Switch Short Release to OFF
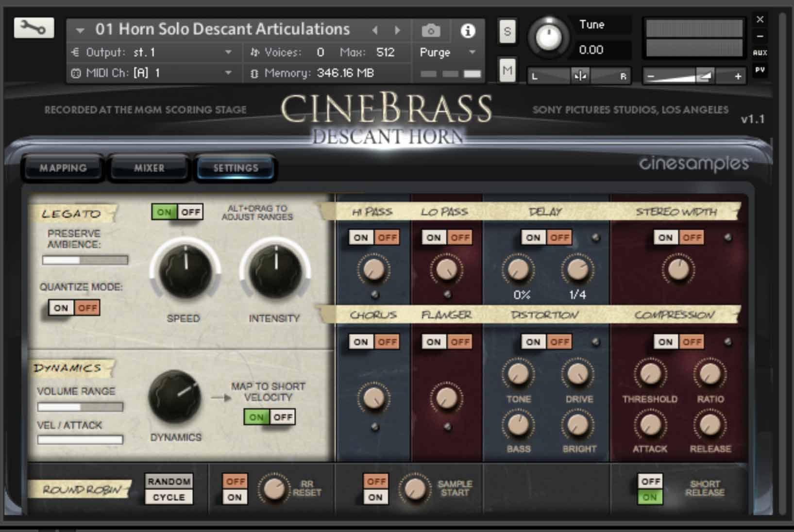 coord(650,481)
